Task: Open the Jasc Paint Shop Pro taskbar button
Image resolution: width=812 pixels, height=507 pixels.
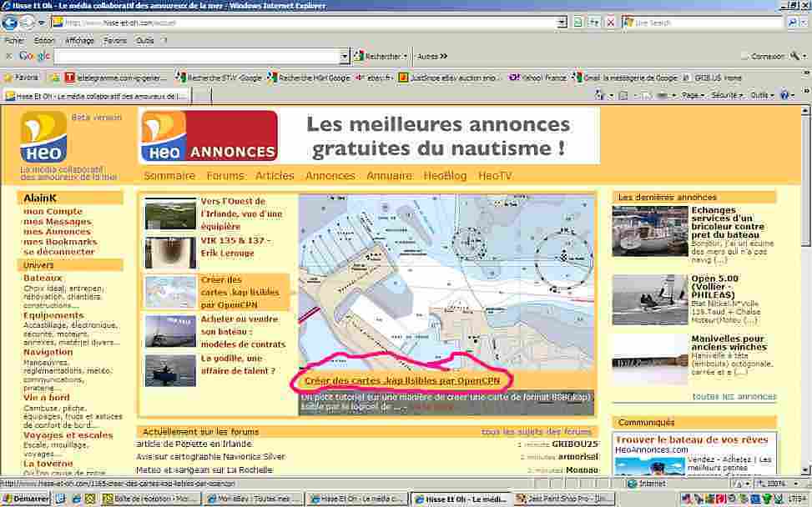Action: (x=565, y=499)
